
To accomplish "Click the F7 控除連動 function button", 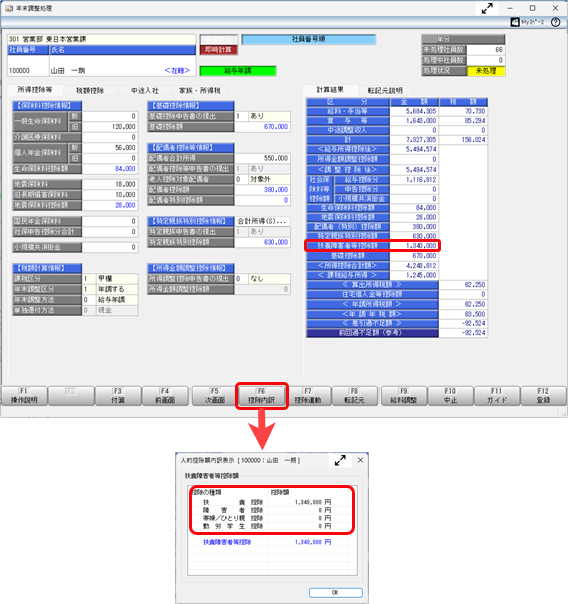I will pos(308,396).
